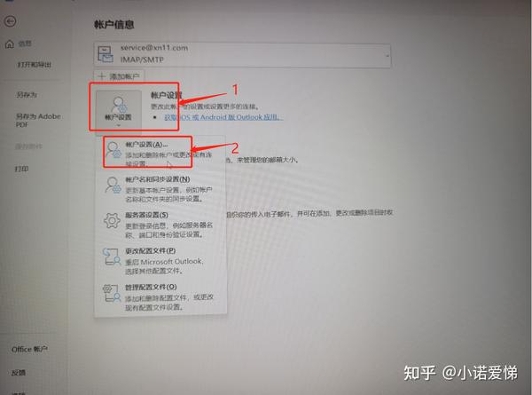The width and height of the screenshot is (532, 395).
Task: Select the home icon beside 信息
Action: tap(10, 44)
